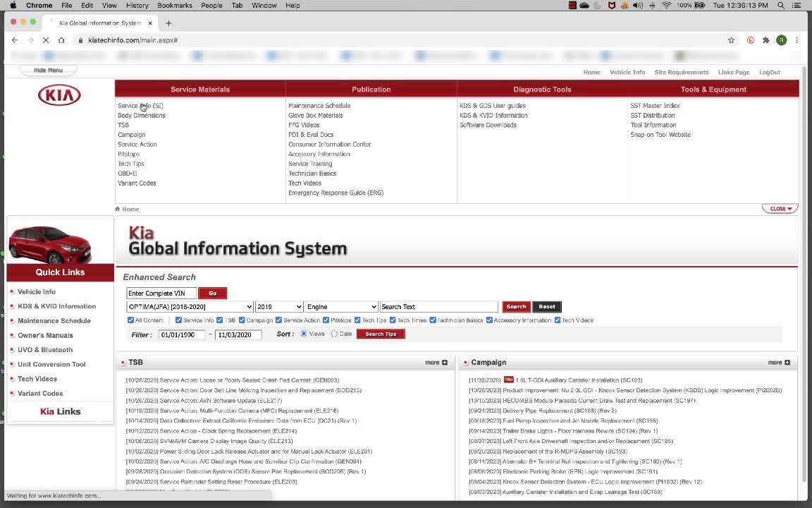Click the Enter Complete VIN field

(x=161, y=294)
